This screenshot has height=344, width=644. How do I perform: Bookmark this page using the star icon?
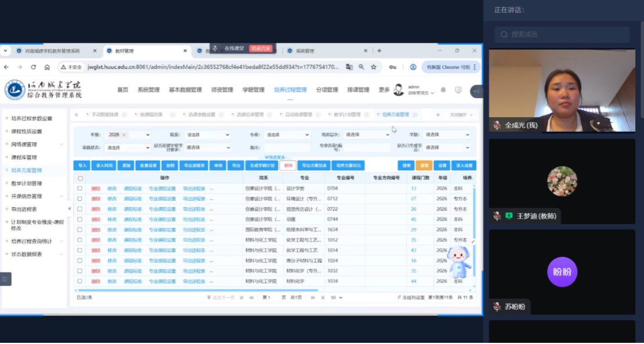point(374,67)
